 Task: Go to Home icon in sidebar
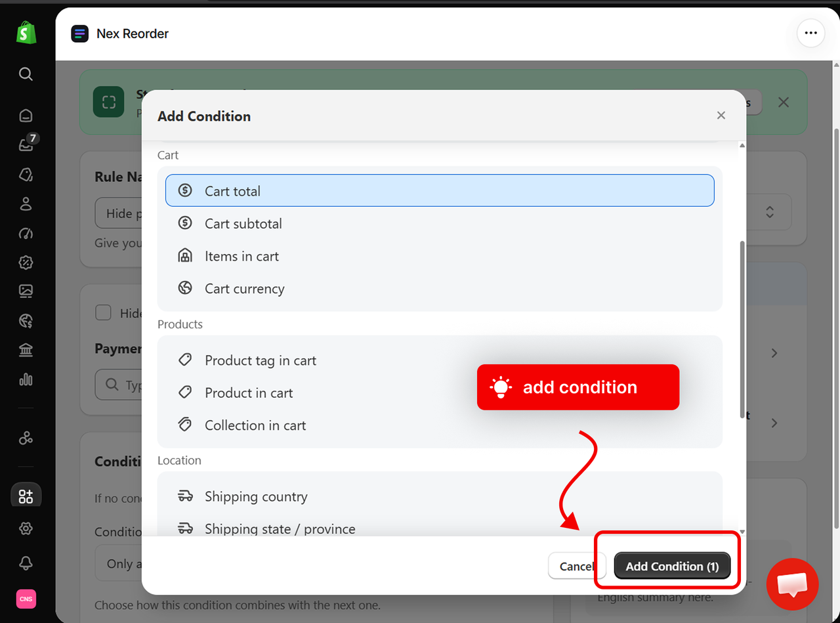pyautogui.click(x=26, y=116)
